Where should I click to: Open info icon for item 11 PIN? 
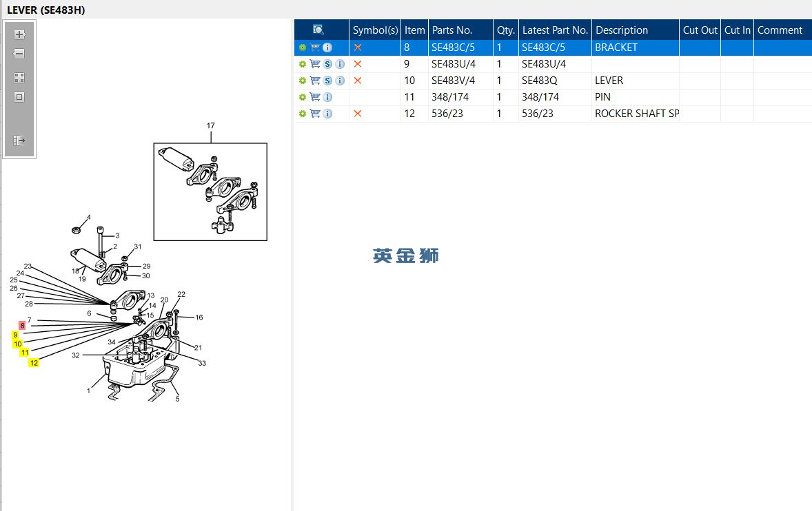(327, 97)
